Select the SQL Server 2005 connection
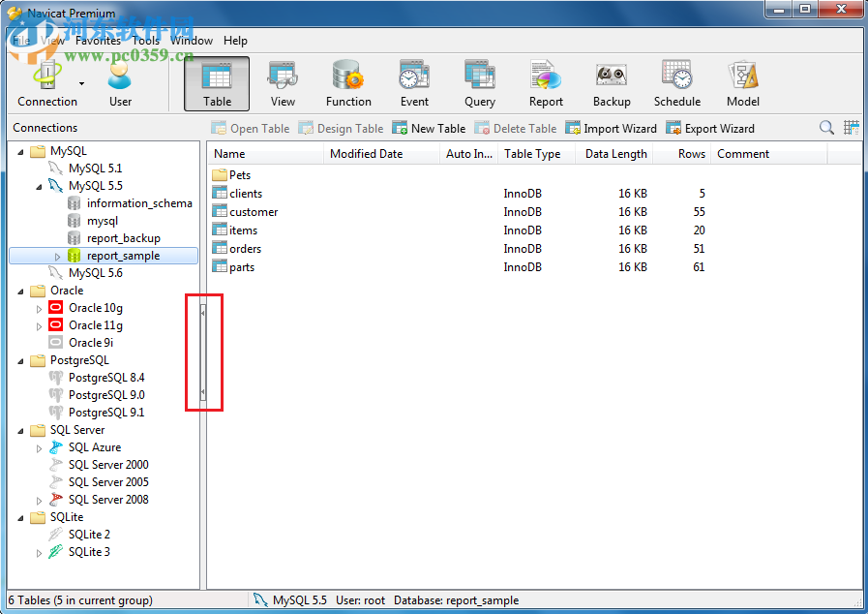The height and width of the screenshot is (614, 868). [x=108, y=482]
